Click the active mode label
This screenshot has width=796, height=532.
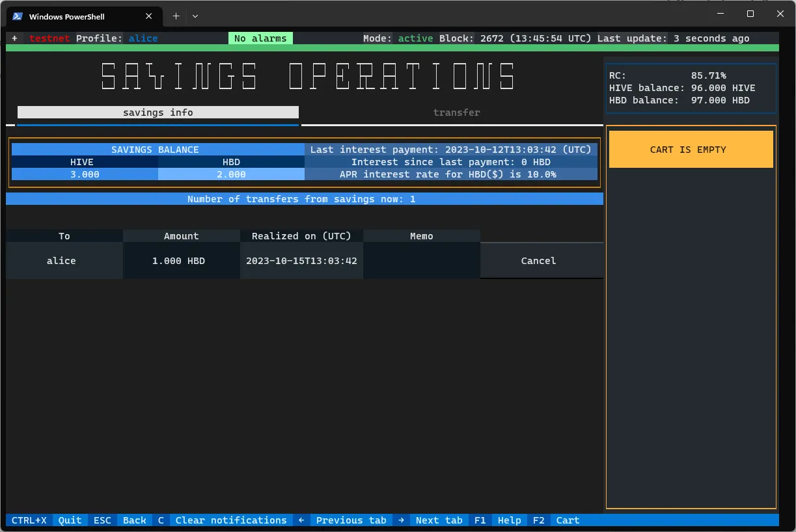tap(415, 38)
